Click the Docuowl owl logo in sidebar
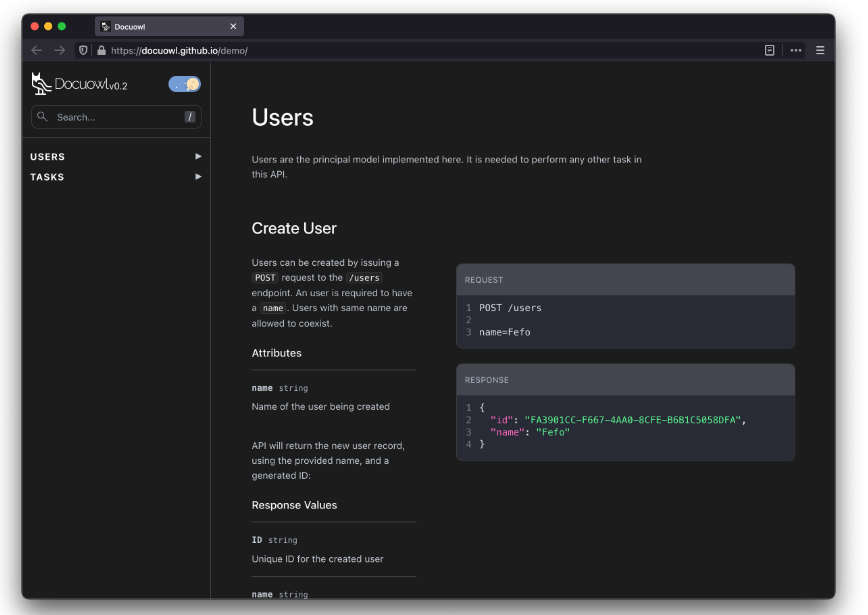 (41, 84)
